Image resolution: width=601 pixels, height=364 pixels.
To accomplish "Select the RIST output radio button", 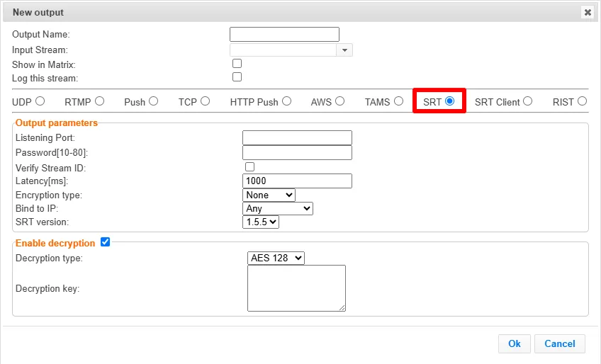I will point(583,101).
